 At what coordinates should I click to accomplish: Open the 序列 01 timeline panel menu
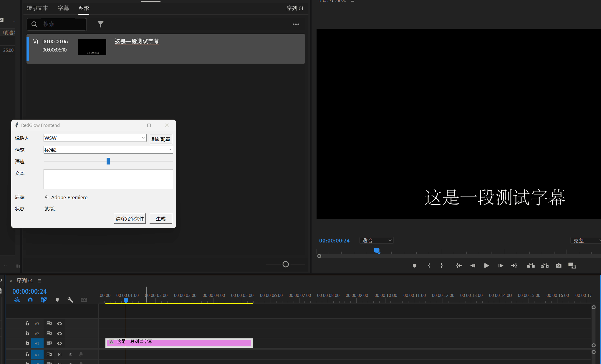(39, 281)
